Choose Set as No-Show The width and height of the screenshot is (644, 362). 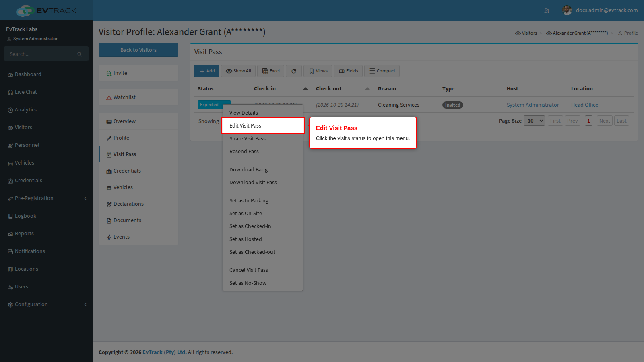point(263,283)
